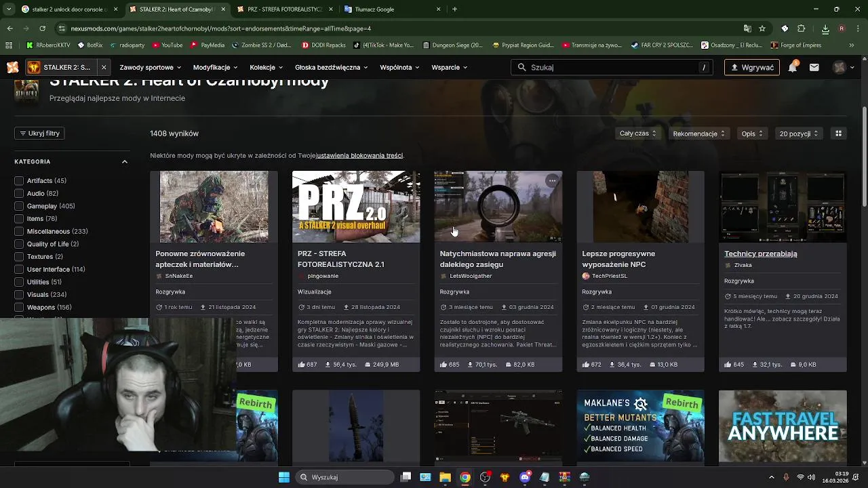Open the 'Wspólnota' nav menu
868x488 pixels.
(x=400, y=67)
